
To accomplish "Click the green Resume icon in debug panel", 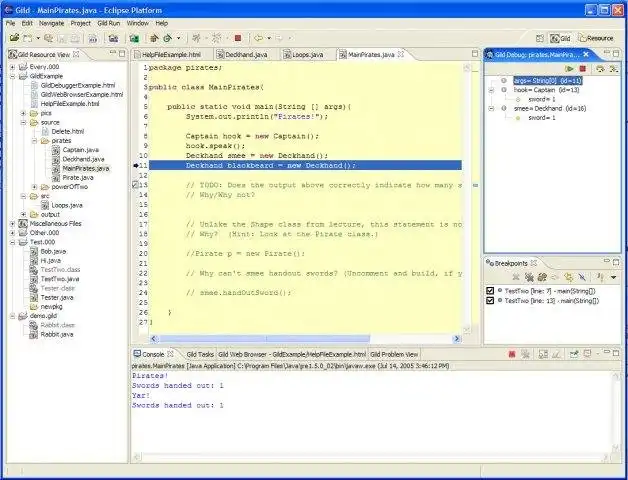I will pos(570,68).
